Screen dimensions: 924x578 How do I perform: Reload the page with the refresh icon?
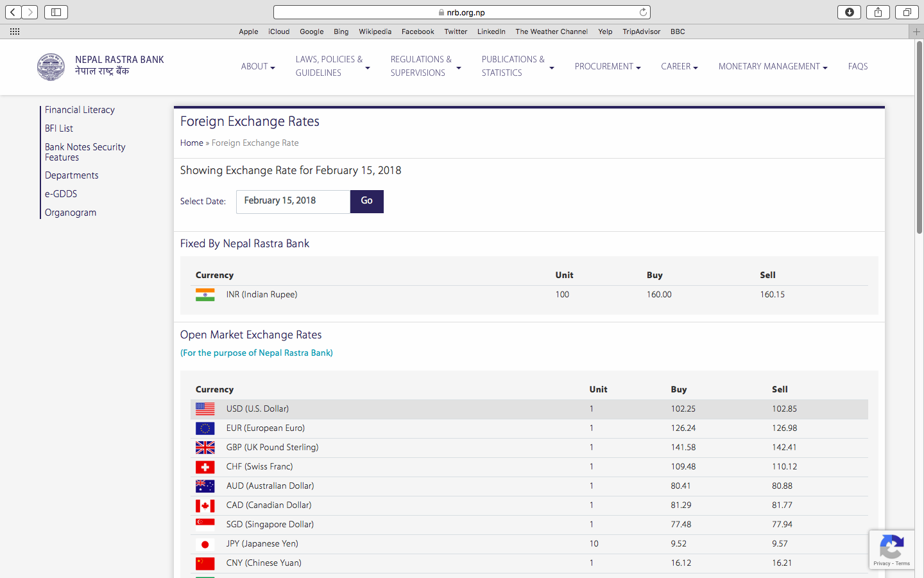click(643, 12)
